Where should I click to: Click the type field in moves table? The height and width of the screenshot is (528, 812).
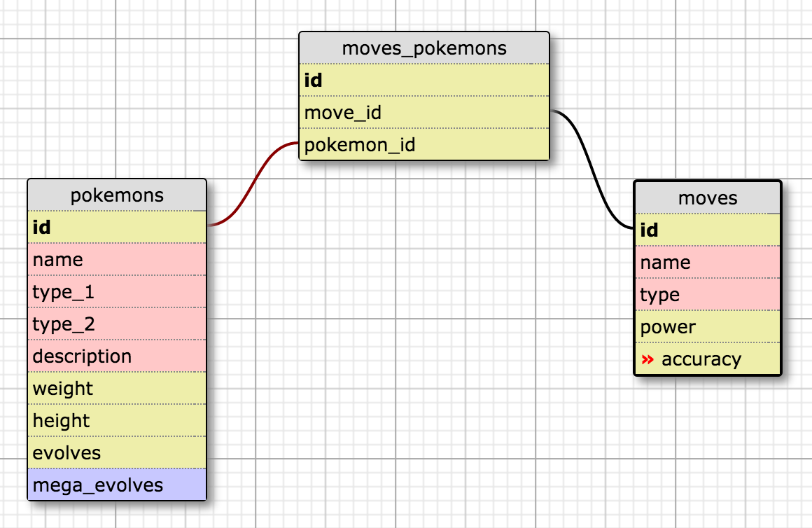pyautogui.click(x=708, y=294)
